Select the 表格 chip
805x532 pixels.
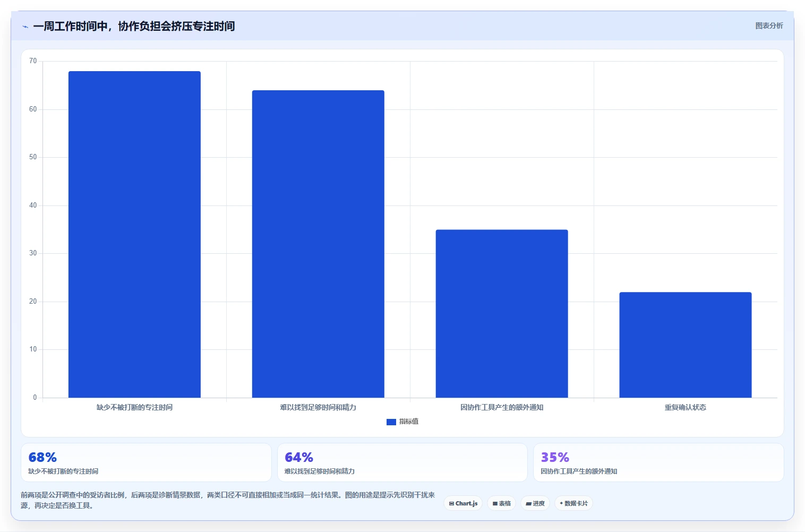click(501, 503)
